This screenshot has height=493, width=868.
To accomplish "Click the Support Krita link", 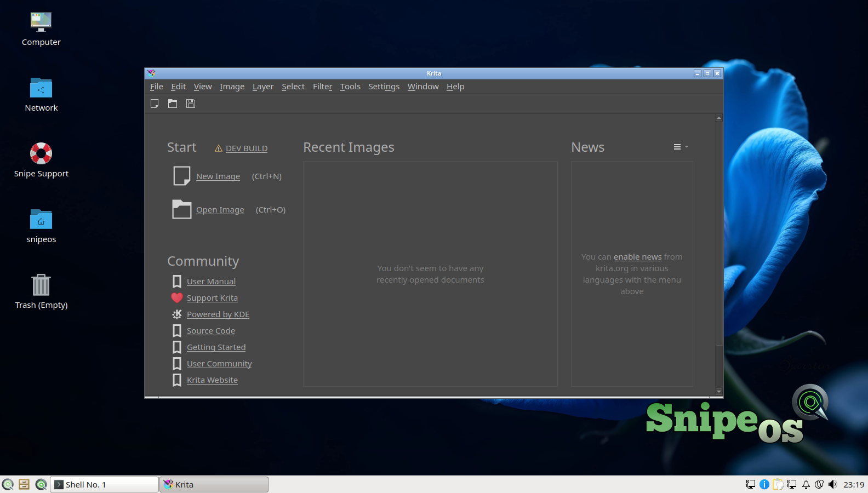I will 213,298.
